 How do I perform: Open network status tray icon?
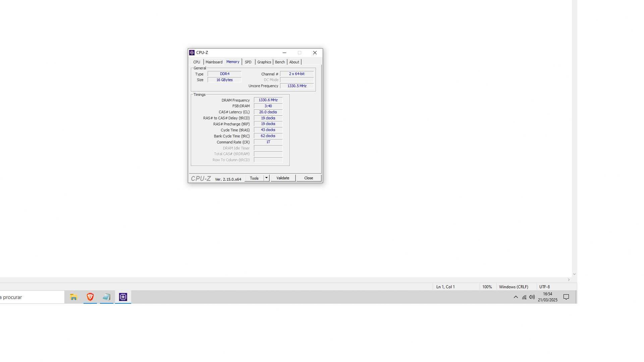[x=524, y=297]
